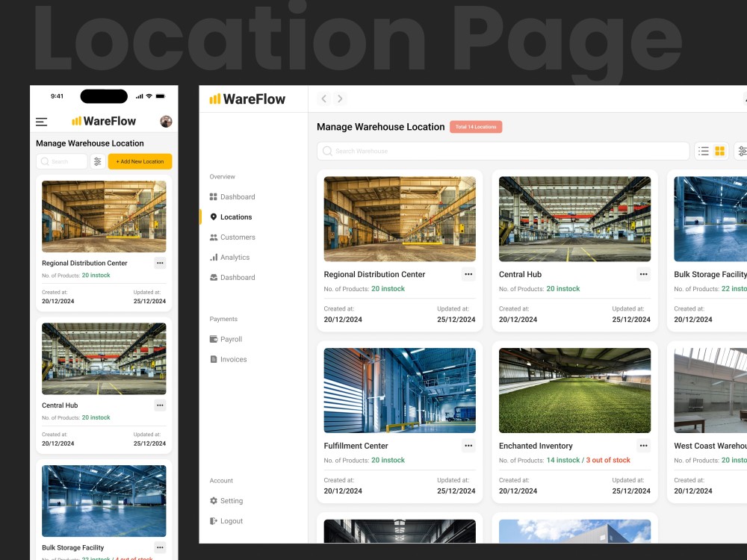Open options for desktop Regional Distribution Center
747x560 pixels.
[468, 274]
